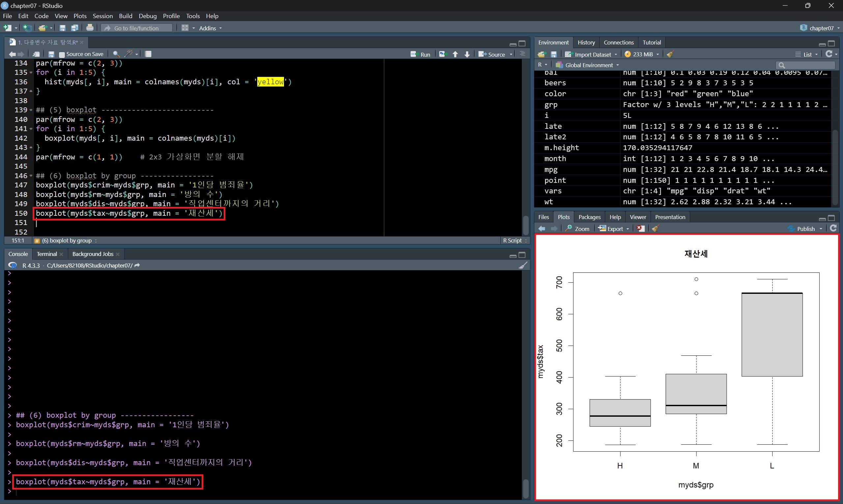
Task: Collapse section fold arrow at line 146
Action: 31,176
